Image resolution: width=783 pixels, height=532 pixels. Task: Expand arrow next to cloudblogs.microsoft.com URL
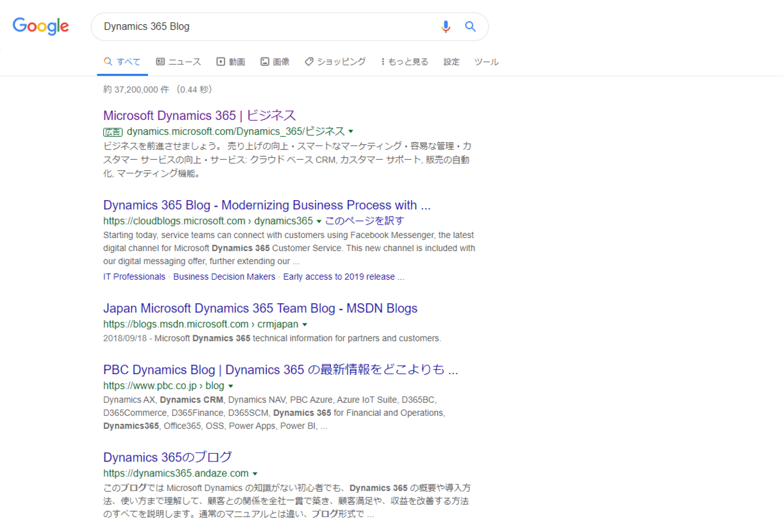[x=318, y=222]
